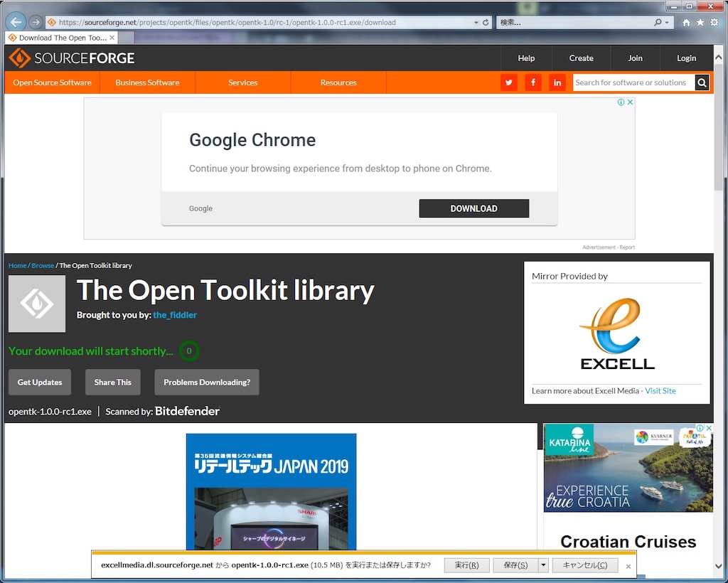Open the Retail Tech JAPAN 2019 ad
This screenshot has width=728, height=583.
pos(271,491)
